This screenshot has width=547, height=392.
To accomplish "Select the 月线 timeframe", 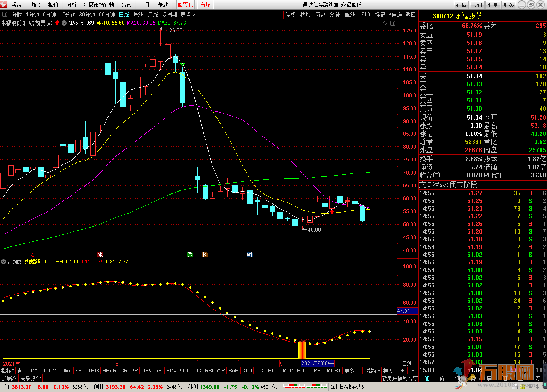I will [x=153, y=15].
